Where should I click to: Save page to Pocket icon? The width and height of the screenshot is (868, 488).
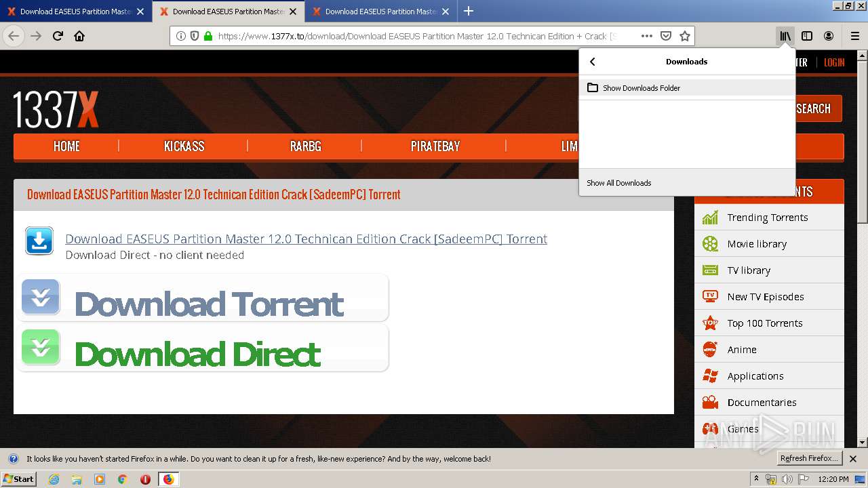pos(666,36)
